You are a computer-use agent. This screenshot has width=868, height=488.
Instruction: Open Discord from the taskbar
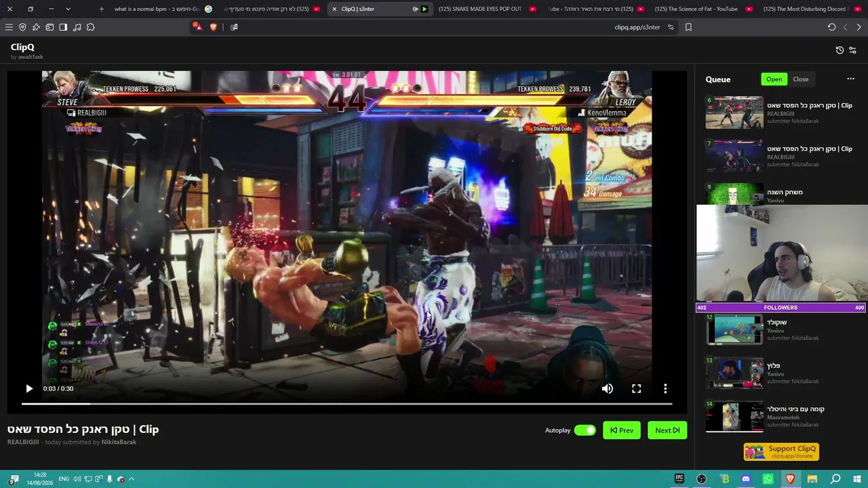tap(746, 479)
